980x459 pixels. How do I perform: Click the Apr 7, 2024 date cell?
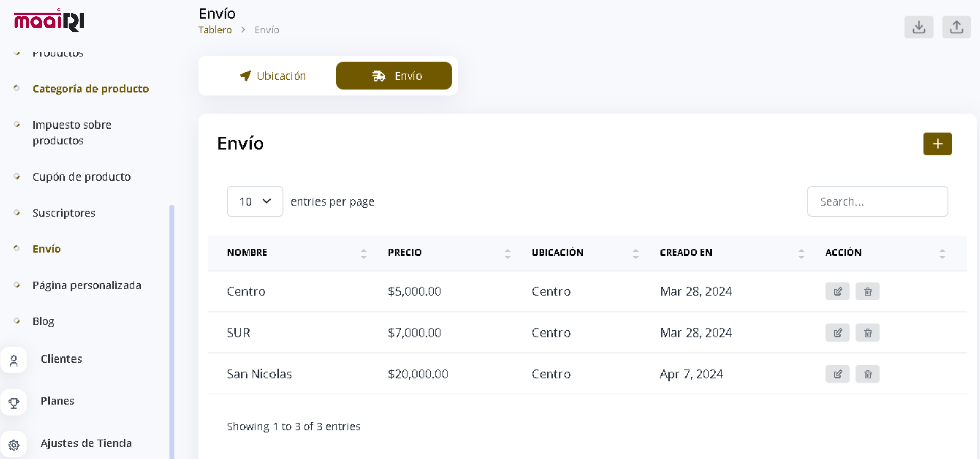692,374
